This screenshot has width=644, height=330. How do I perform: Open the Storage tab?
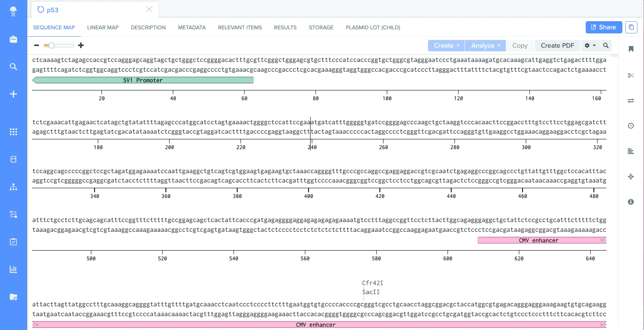click(x=321, y=28)
